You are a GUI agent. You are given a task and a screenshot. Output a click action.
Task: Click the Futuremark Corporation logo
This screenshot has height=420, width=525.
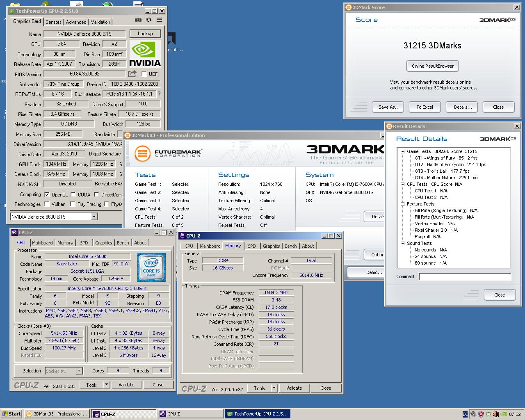168,154
